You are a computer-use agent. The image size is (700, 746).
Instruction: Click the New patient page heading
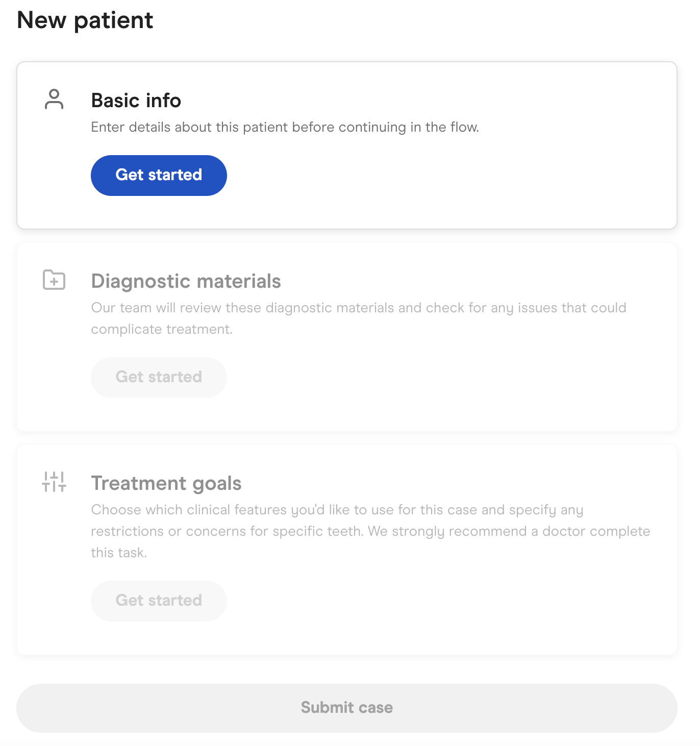85,20
